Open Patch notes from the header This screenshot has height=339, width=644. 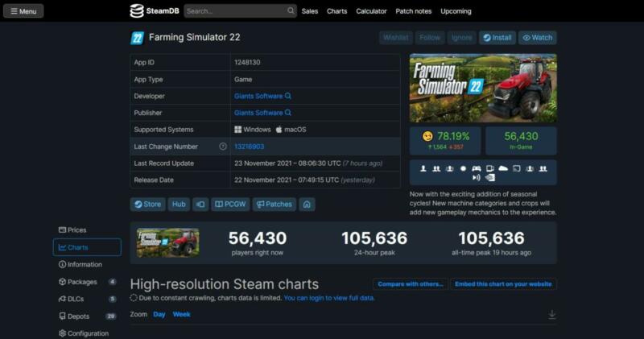click(414, 11)
